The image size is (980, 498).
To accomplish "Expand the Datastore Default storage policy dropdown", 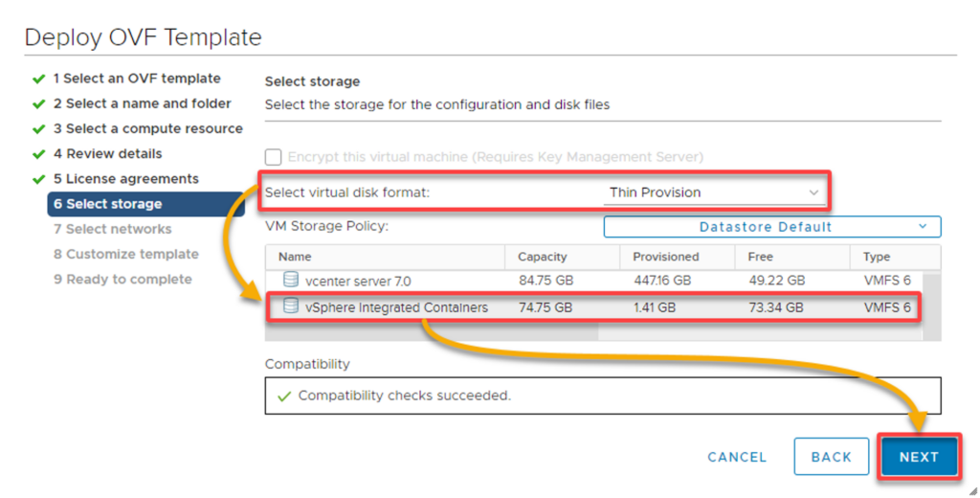I will point(772,226).
